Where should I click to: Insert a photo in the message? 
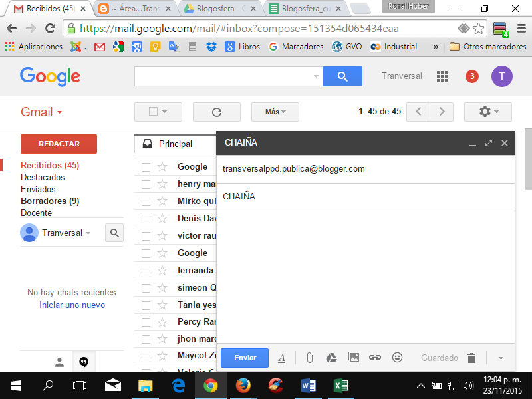(354, 357)
